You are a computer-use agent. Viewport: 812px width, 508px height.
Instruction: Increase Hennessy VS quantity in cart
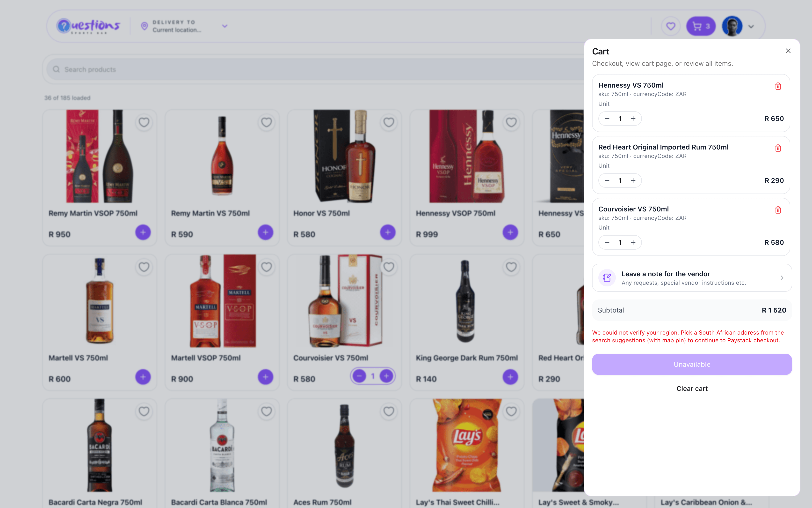tap(633, 119)
